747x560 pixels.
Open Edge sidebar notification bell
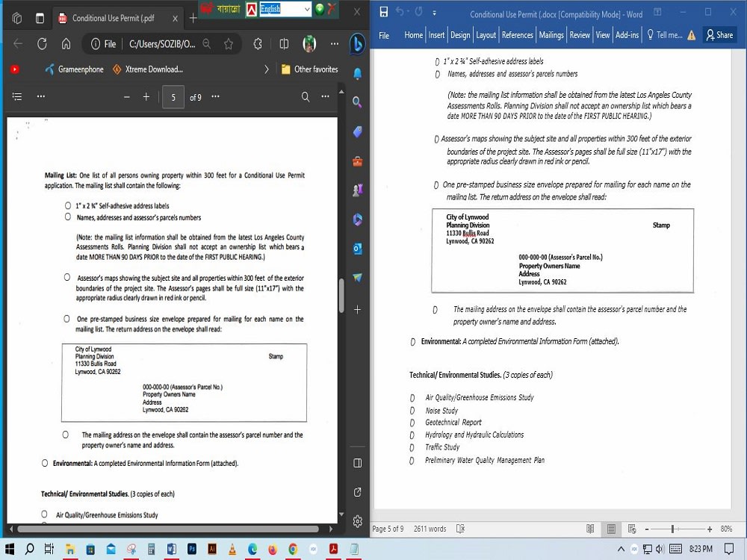coord(357,73)
